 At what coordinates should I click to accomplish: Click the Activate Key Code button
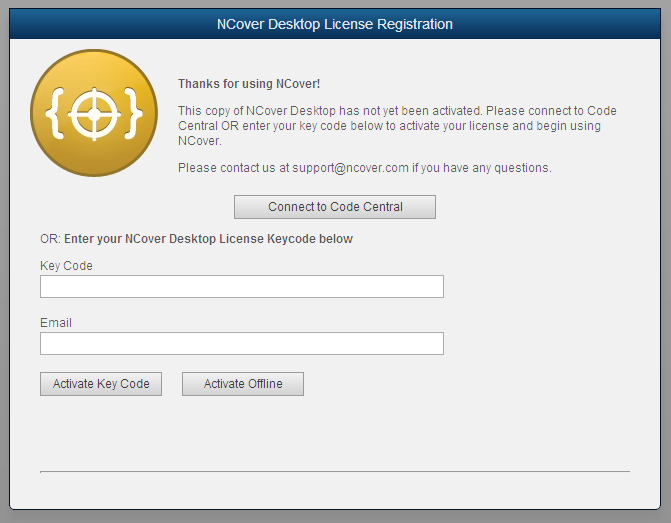101,384
